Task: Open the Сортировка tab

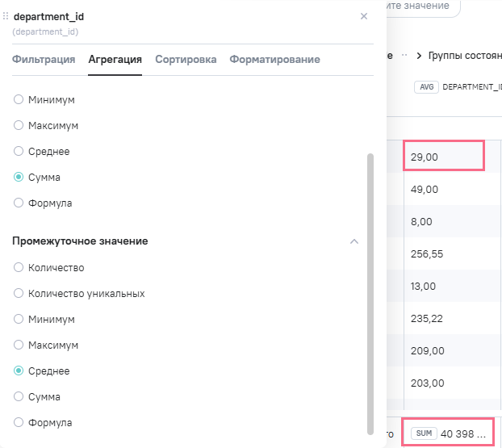Action: click(186, 60)
